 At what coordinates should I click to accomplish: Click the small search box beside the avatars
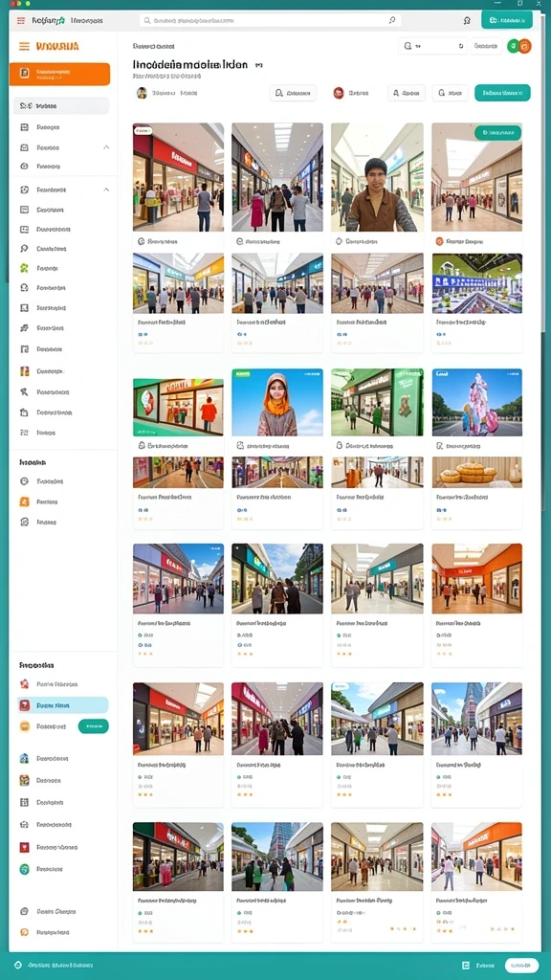[x=432, y=46]
